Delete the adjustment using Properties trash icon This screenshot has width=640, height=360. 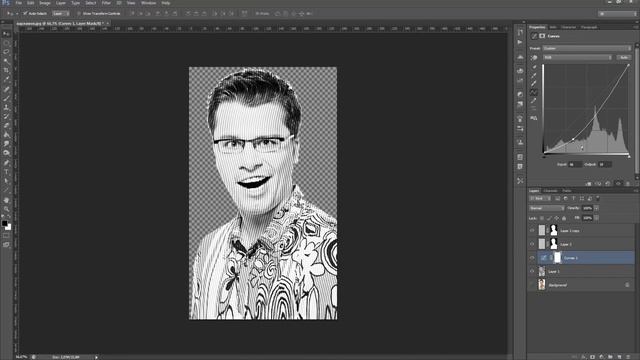point(628,184)
